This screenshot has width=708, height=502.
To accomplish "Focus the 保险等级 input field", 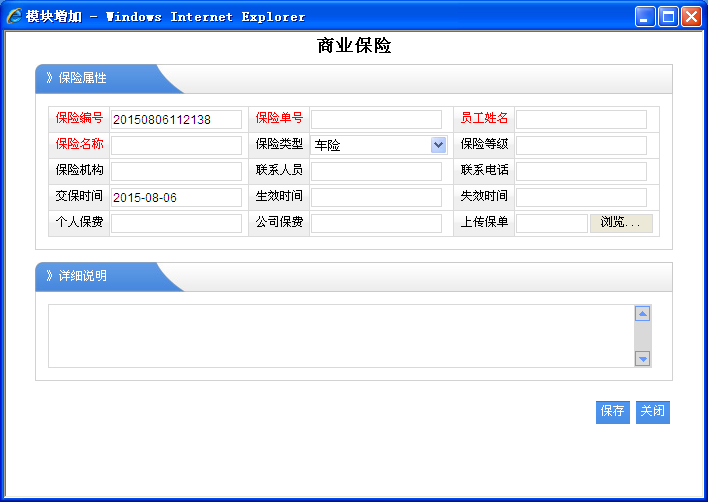I will [x=581, y=146].
